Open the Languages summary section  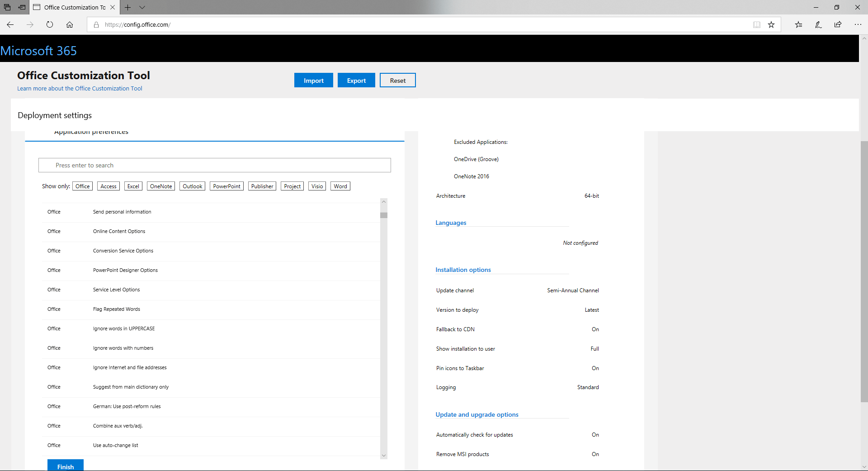pyautogui.click(x=451, y=223)
